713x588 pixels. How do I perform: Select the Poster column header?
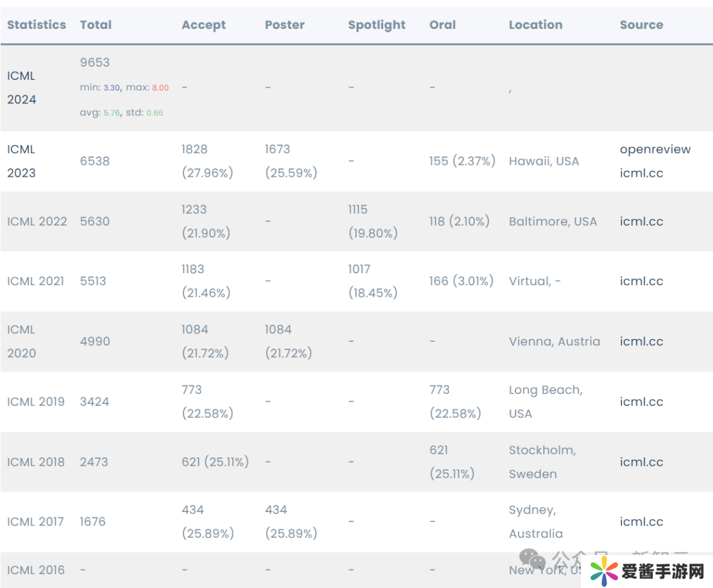[x=285, y=25]
